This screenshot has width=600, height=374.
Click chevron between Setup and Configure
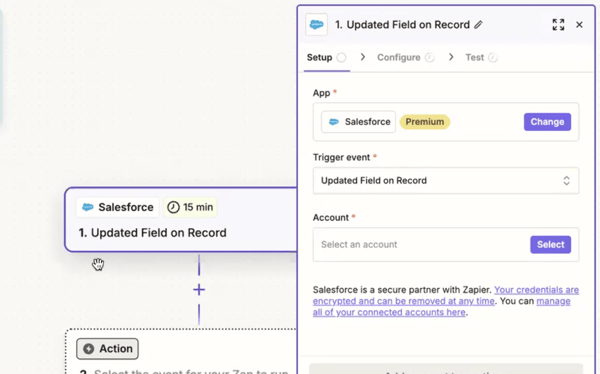pyautogui.click(x=362, y=57)
